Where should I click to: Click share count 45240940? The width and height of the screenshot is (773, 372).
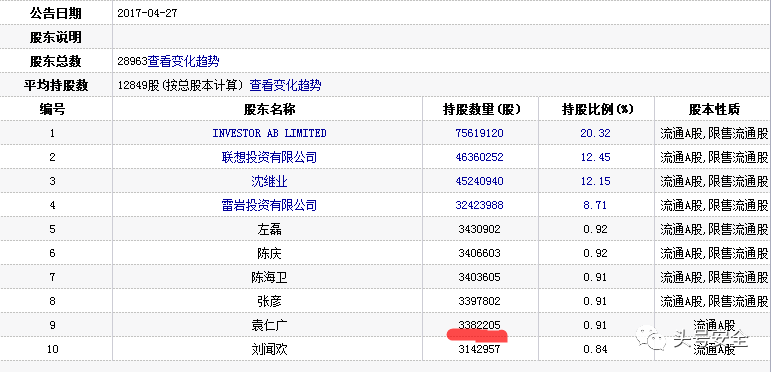click(480, 181)
